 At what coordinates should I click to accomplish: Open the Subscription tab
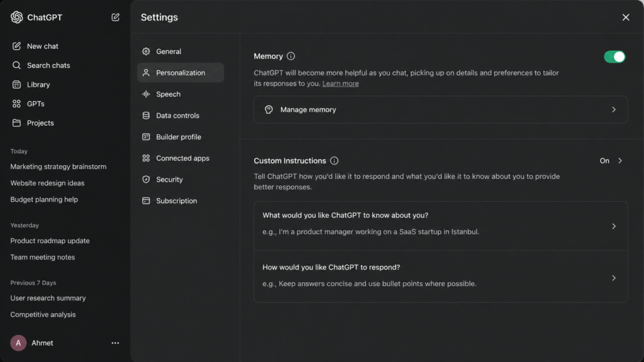(180, 200)
